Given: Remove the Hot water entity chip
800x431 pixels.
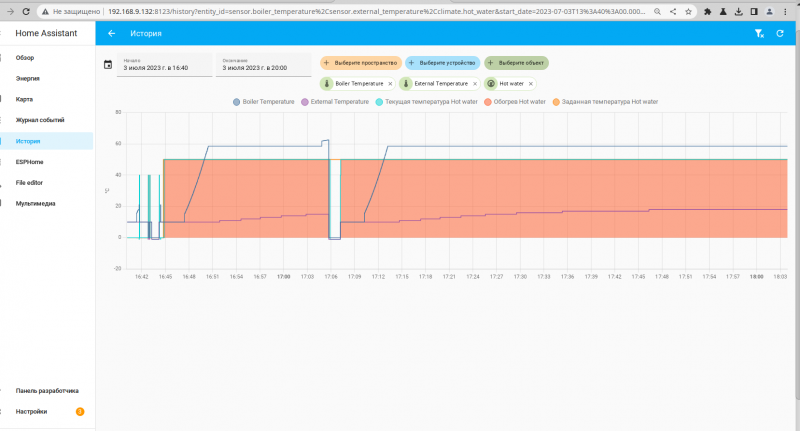Looking at the screenshot, I should pyautogui.click(x=531, y=84).
